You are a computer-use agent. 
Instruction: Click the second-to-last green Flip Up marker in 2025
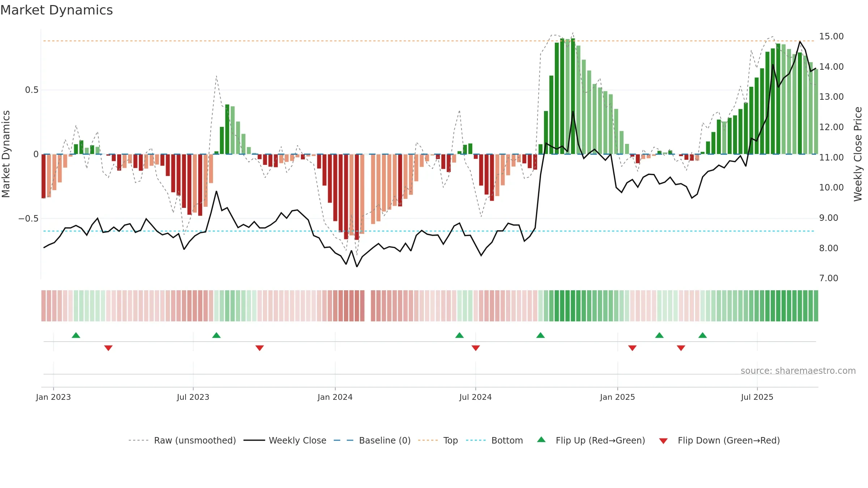(x=659, y=335)
